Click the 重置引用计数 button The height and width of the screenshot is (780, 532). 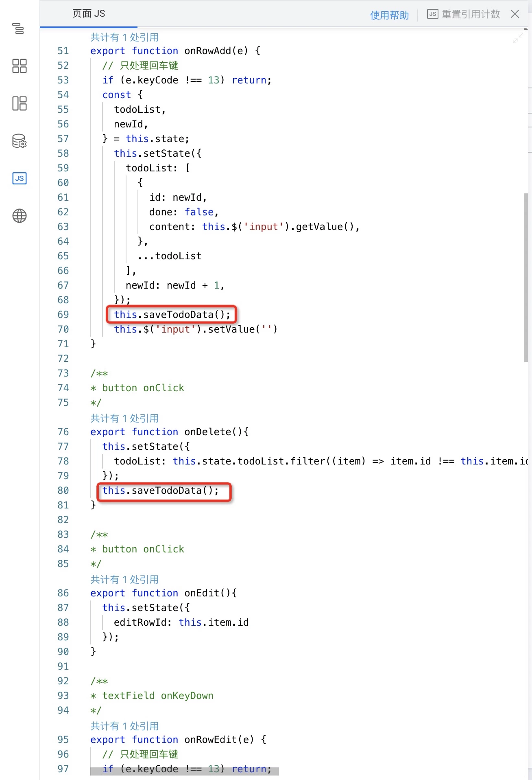[x=464, y=14]
